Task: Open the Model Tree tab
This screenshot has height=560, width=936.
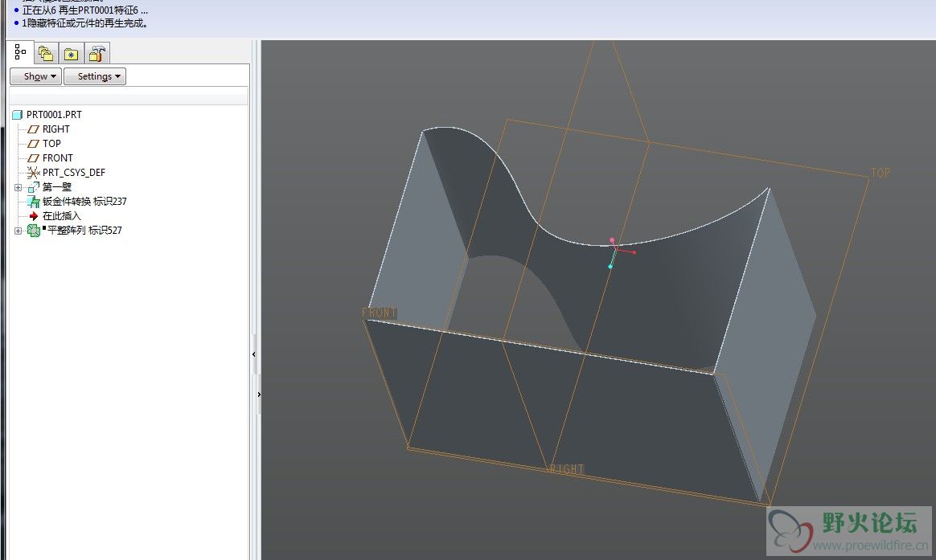Action: [x=20, y=52]
